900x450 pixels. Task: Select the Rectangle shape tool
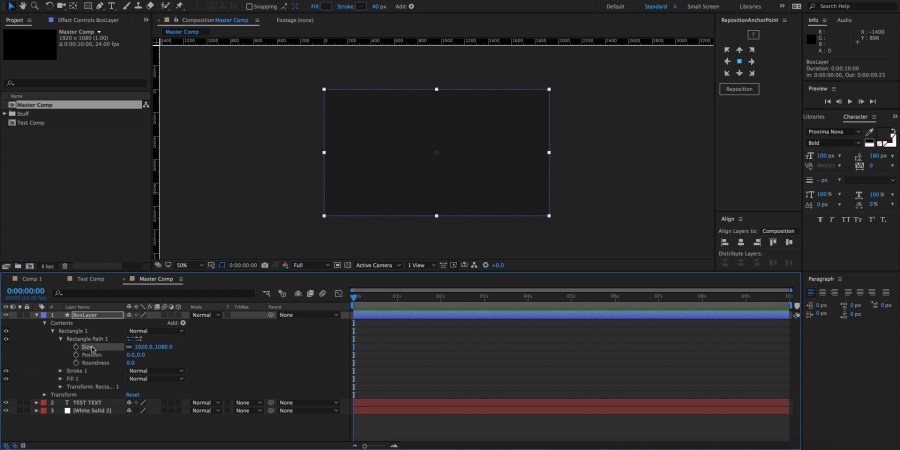(88, 6)
